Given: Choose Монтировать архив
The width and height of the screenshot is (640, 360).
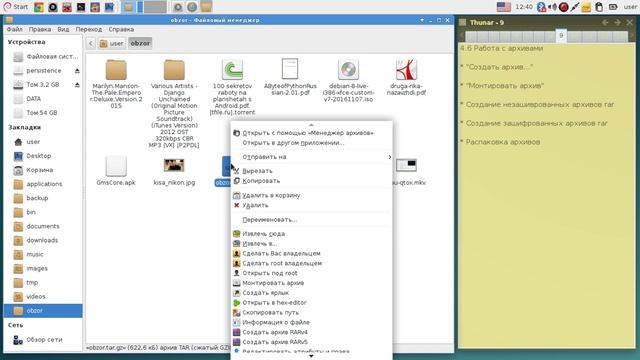Looking at the screenshot, I should click(x=311, y=283).
